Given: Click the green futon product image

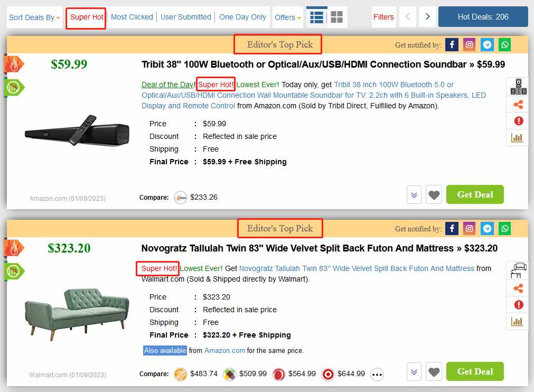Looking at the screenshot, I should point(77,314).
